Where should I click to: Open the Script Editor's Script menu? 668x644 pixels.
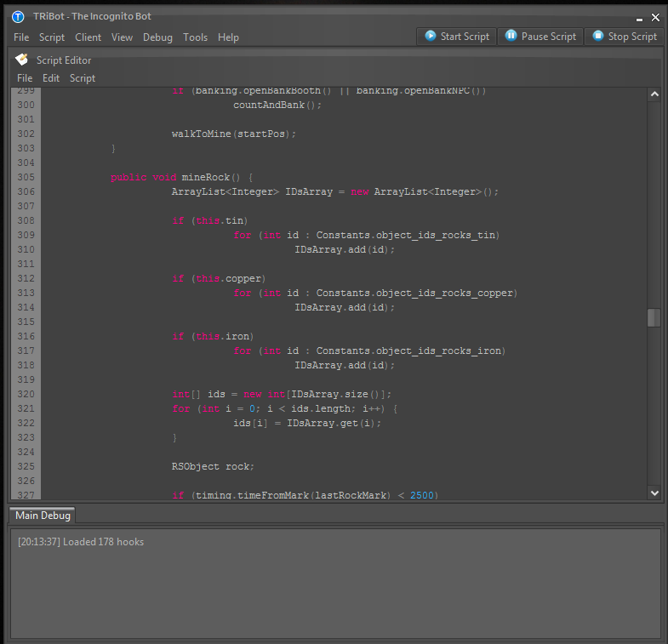click(x=83, y=78)
